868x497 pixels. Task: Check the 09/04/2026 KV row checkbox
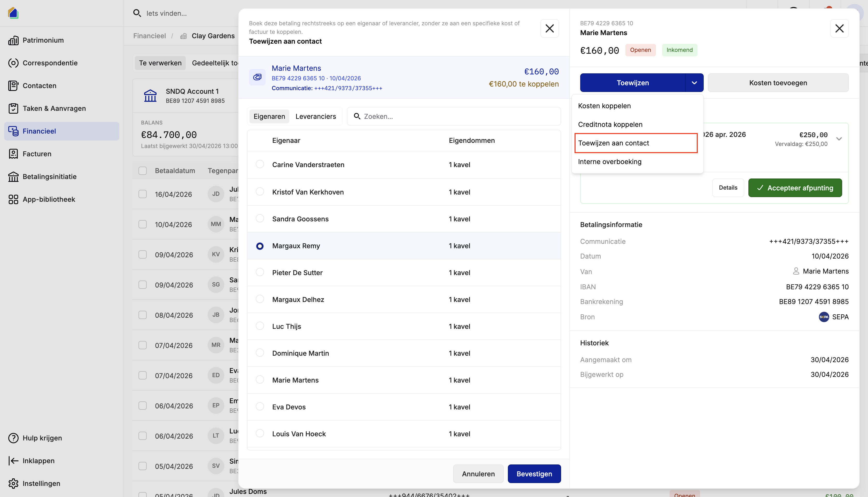click(143, 255)
